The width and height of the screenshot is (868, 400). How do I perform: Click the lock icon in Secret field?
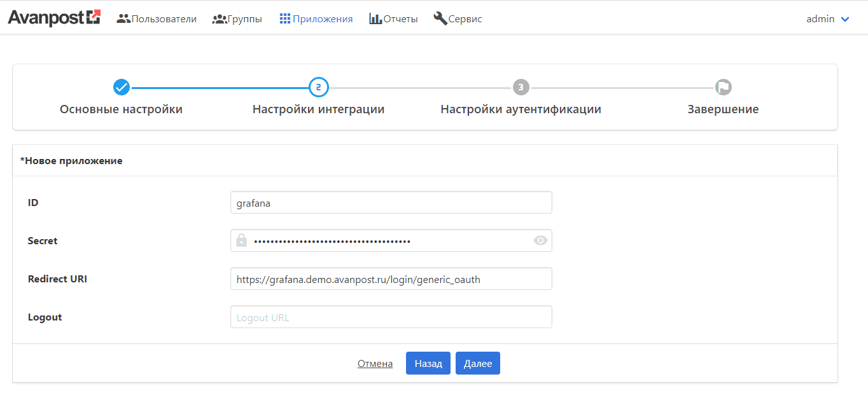tap(242, 240)
